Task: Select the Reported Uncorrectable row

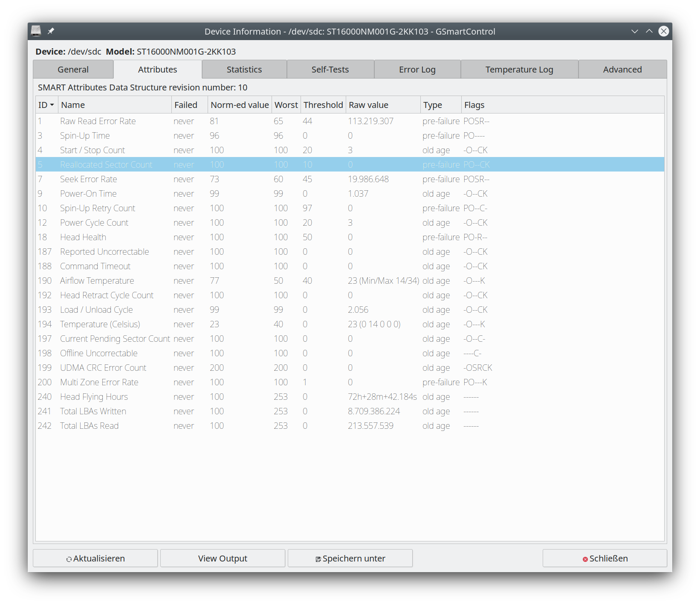Action: 350,252
